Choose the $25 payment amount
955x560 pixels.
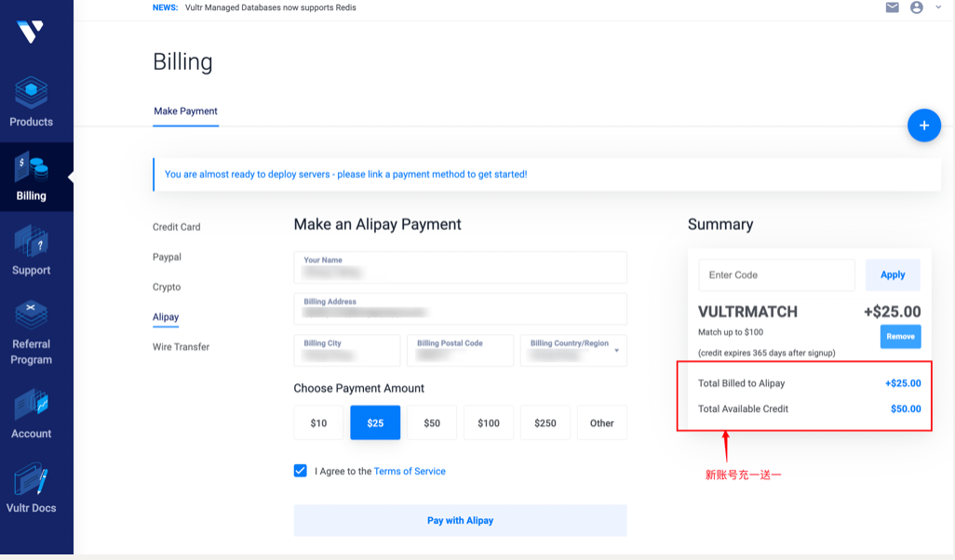point(375,422)
